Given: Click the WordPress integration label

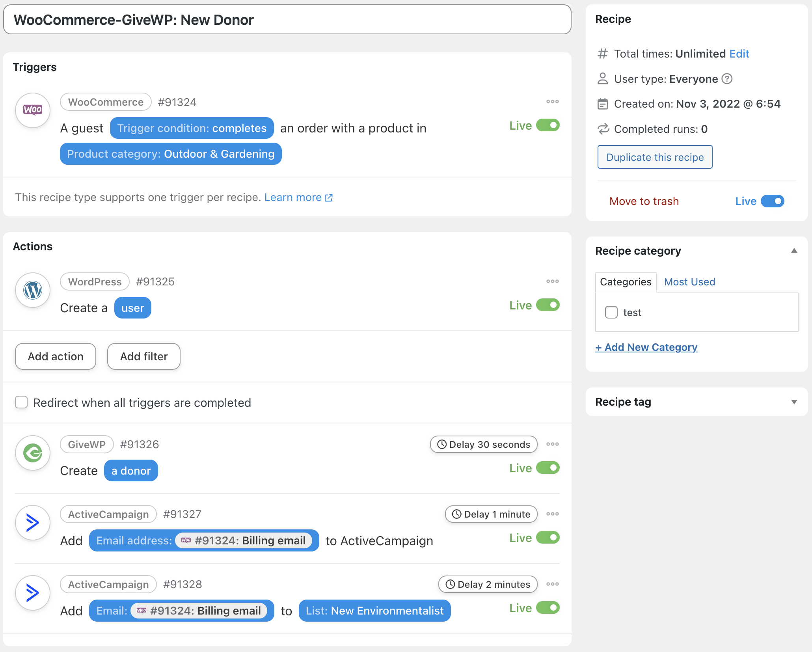Looking at the screenshot, I should (95, 282).
